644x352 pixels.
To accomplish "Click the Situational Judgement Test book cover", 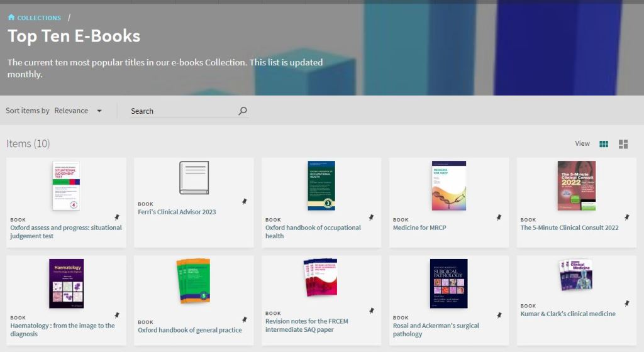I will (66, 185).
